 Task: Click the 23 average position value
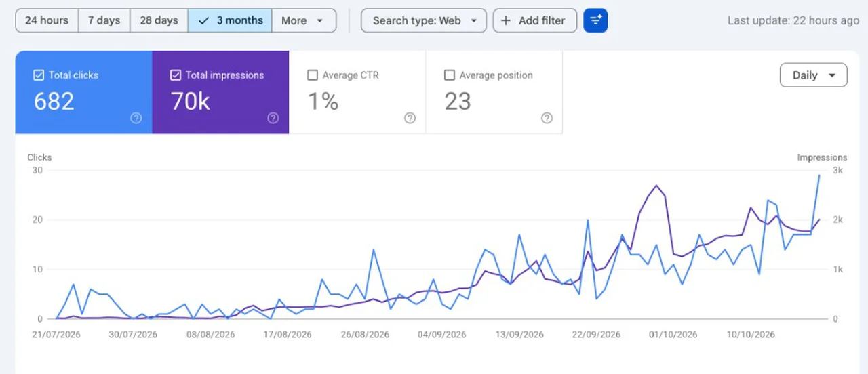458,102
